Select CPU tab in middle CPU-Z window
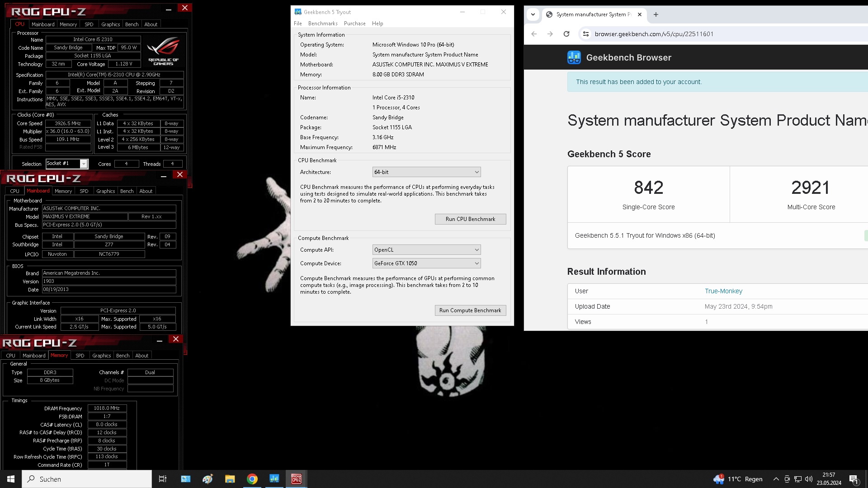Screen dimensions: 868x488 pos(15,191)
